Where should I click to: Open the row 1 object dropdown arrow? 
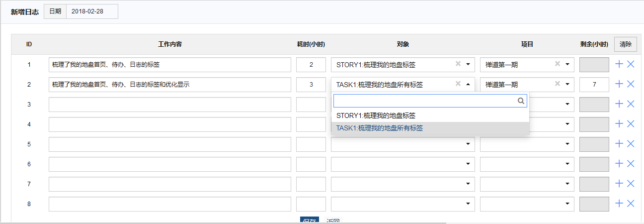(468, 64)
